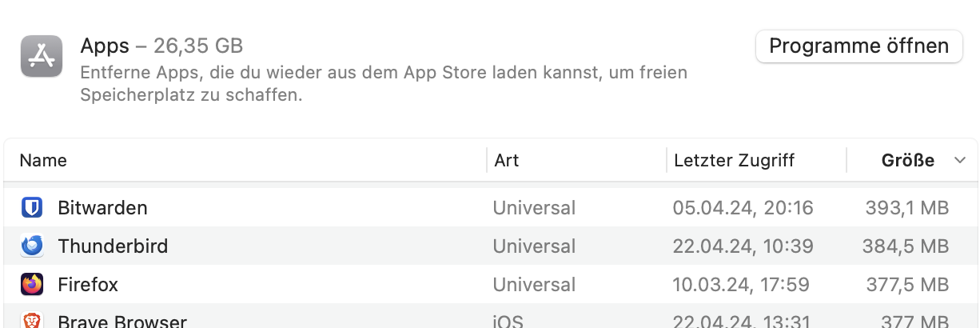Toggle sort order chevron beside Größe

(x=960, y=161)
